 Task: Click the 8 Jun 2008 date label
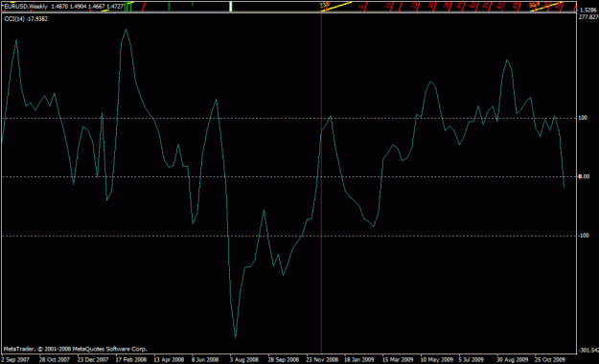(205, 360)
